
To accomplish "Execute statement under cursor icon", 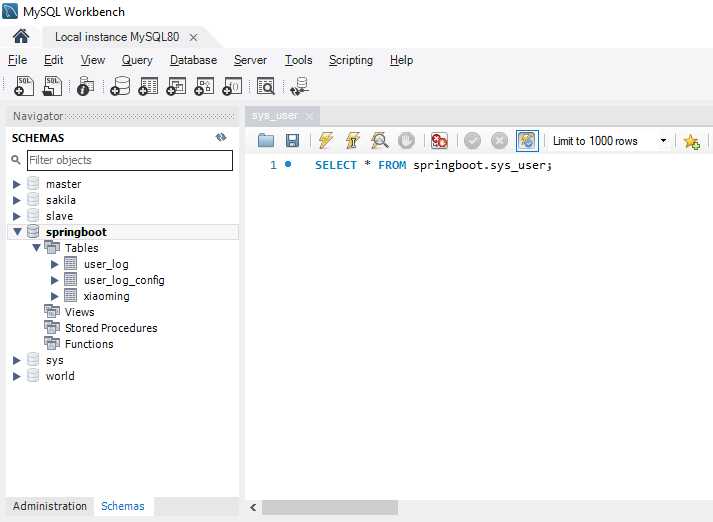I will pyautogui.click(x=352, y=141).
